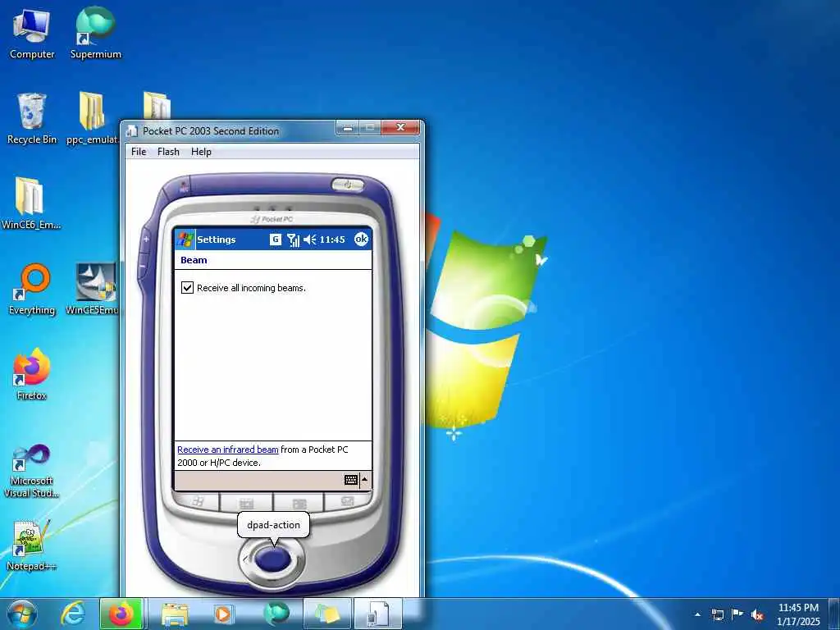Open the Windows Start orb

tap(22, 614)
